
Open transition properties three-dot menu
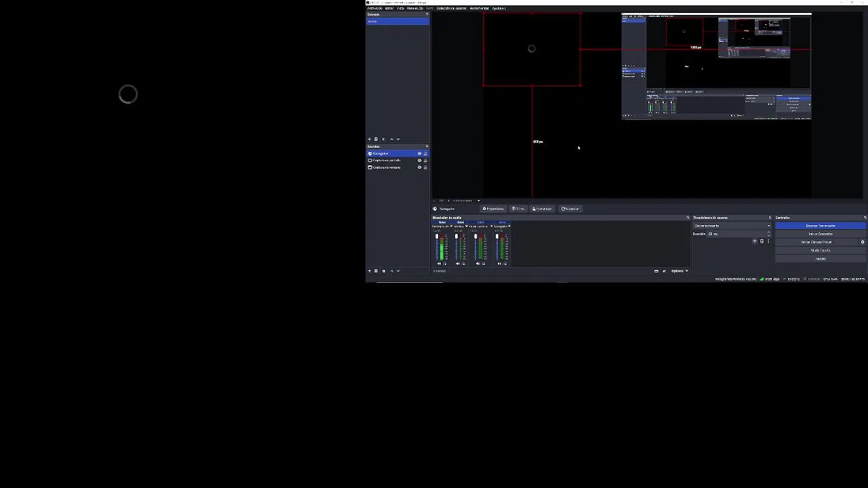pyautogui.click(x=768, y=241)
